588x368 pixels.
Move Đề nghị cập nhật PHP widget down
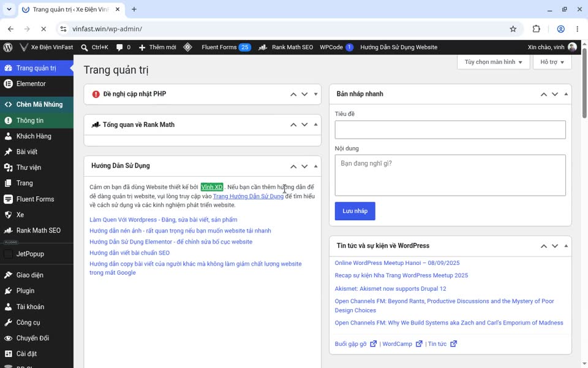[304, 94]
